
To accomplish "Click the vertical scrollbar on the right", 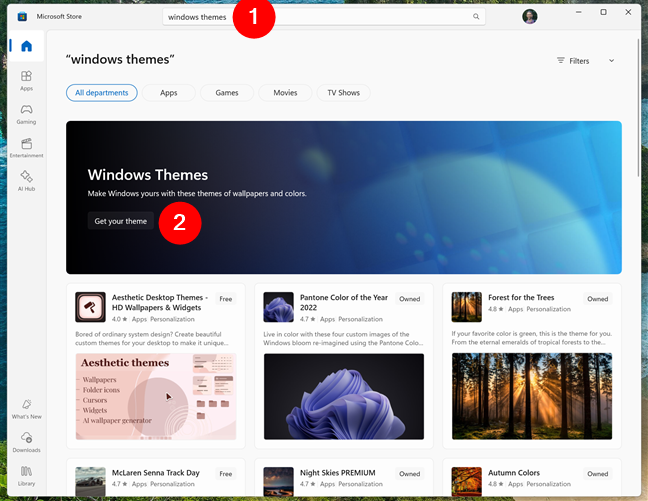I will point(638,107).
